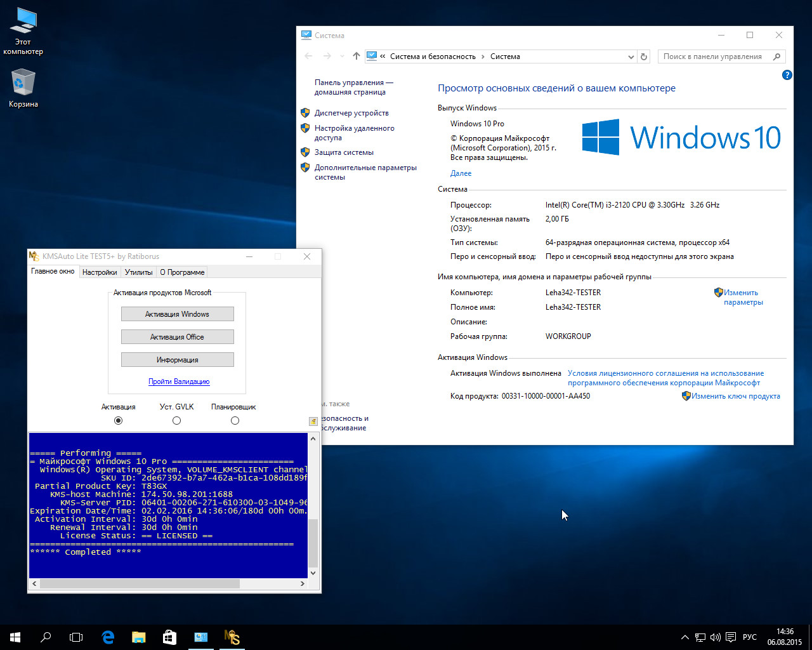Open Этот компьютер desktop icon
This screenshot has width=812, height=650.
click(x=23, y=32)
